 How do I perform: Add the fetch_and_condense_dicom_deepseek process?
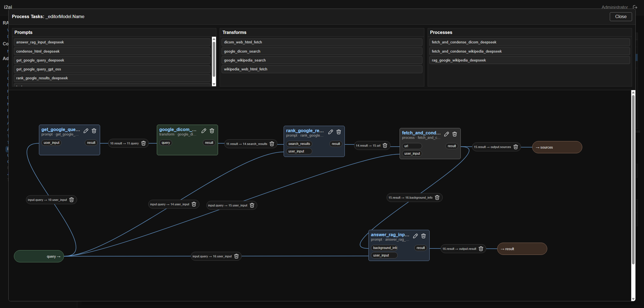530,42
